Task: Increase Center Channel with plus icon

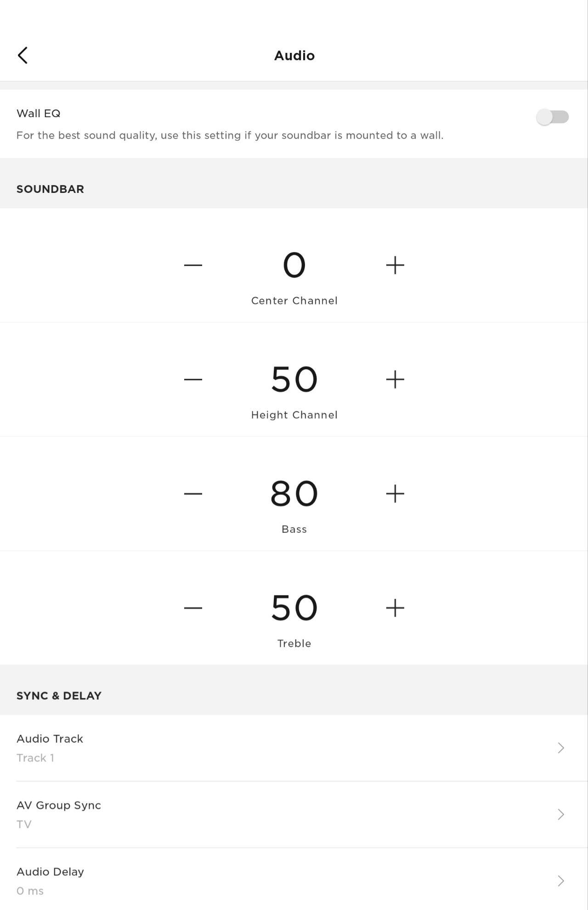Action: [x=395, y=265]
